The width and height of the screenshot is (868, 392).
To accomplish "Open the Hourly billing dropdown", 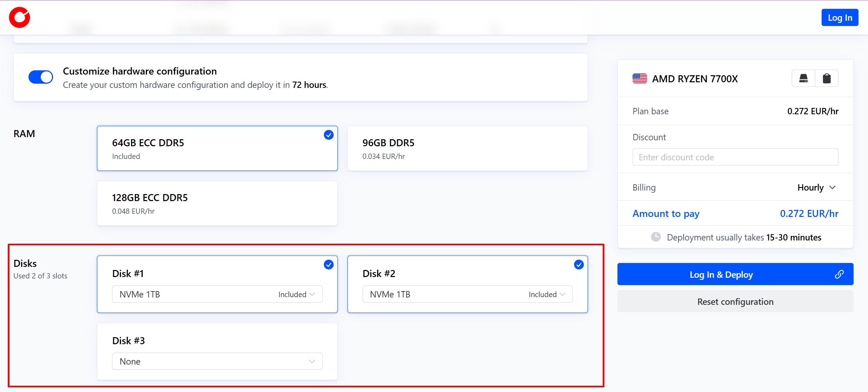I will coord(816,187).
